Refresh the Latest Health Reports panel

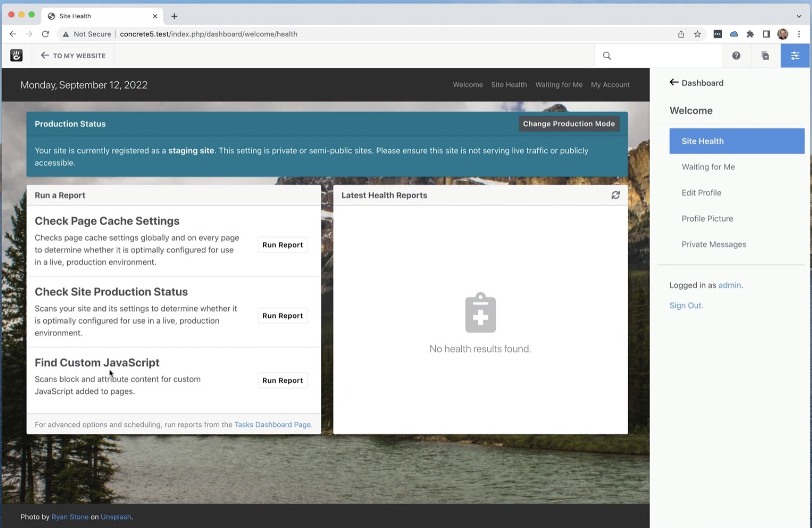pos(615,195)
